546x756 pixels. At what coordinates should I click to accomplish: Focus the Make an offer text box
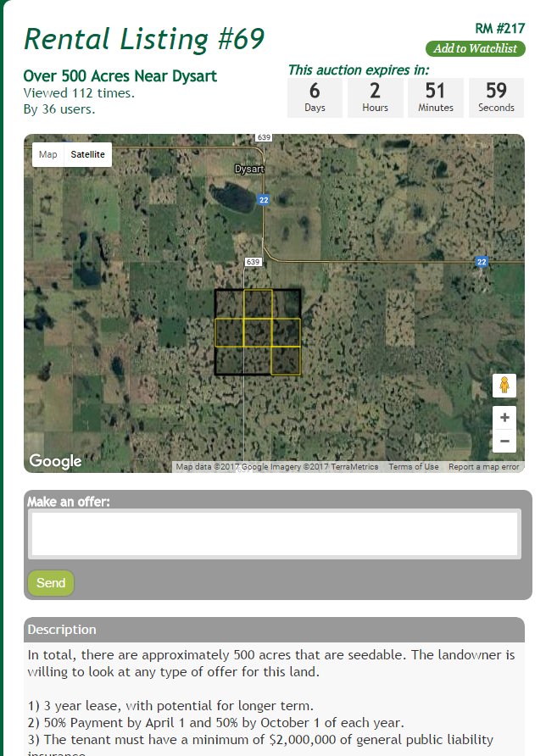pos(275,534)
